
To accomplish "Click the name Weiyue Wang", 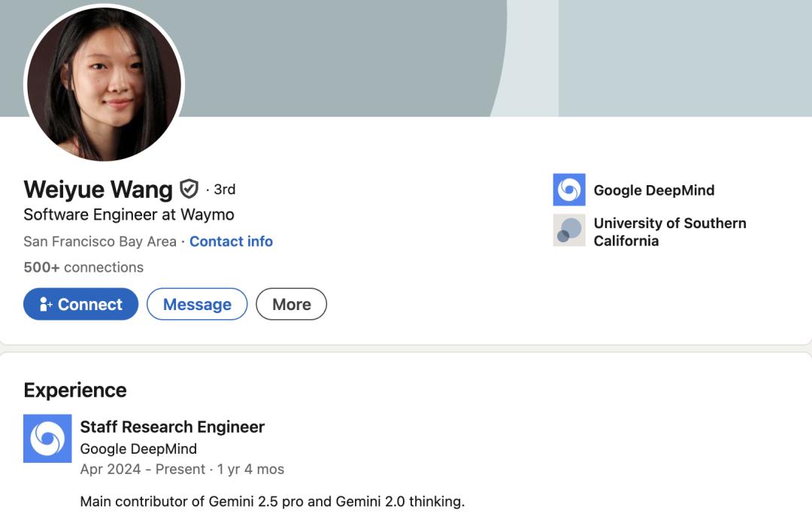I will click(x=98, y=190).
